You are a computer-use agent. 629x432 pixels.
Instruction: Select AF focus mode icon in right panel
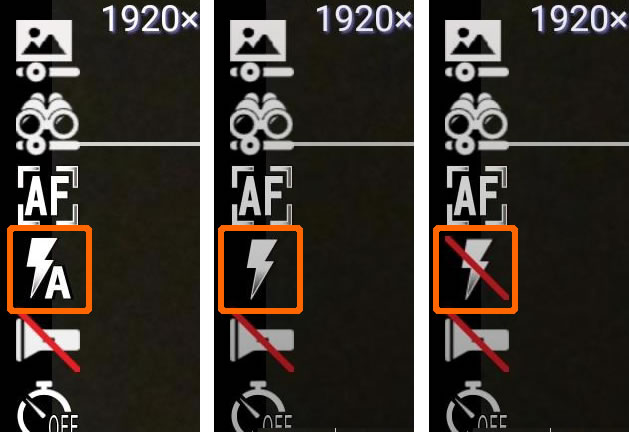click(x=477, y=195)
